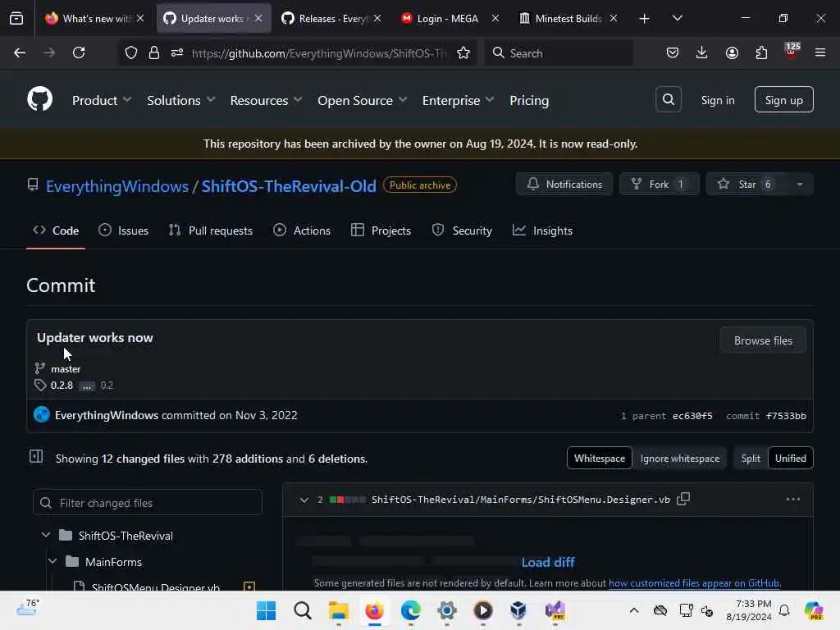This screenshot has height=630, width=840.
Task: Switch diff view to Split
Action: (x=751, y=458)
